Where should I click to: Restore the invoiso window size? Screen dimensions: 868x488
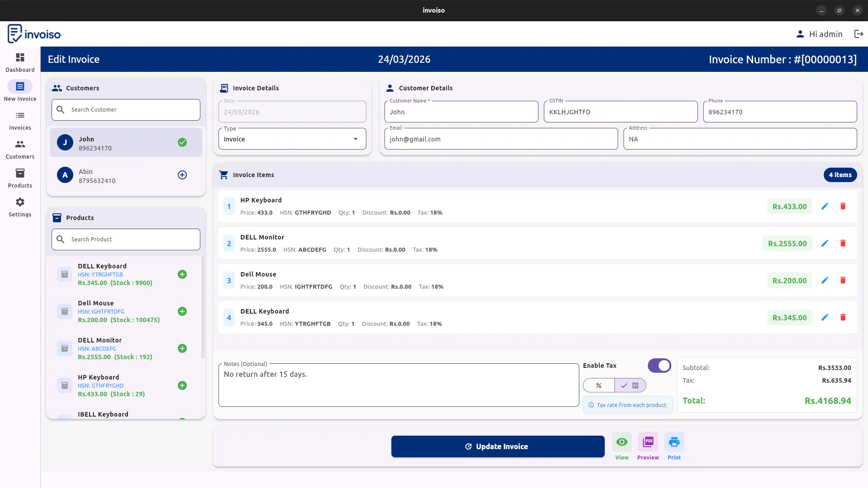840,10
